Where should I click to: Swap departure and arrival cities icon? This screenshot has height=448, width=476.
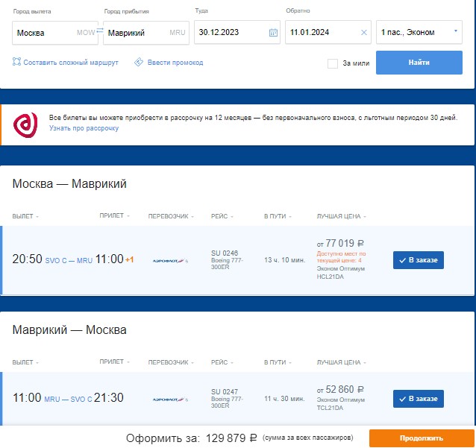coord(100,31)
